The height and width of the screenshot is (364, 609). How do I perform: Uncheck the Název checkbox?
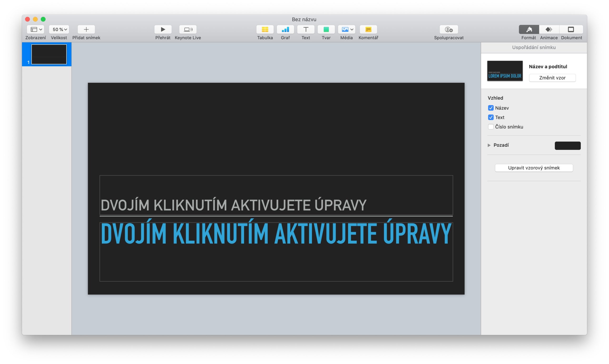click(491, 108)
